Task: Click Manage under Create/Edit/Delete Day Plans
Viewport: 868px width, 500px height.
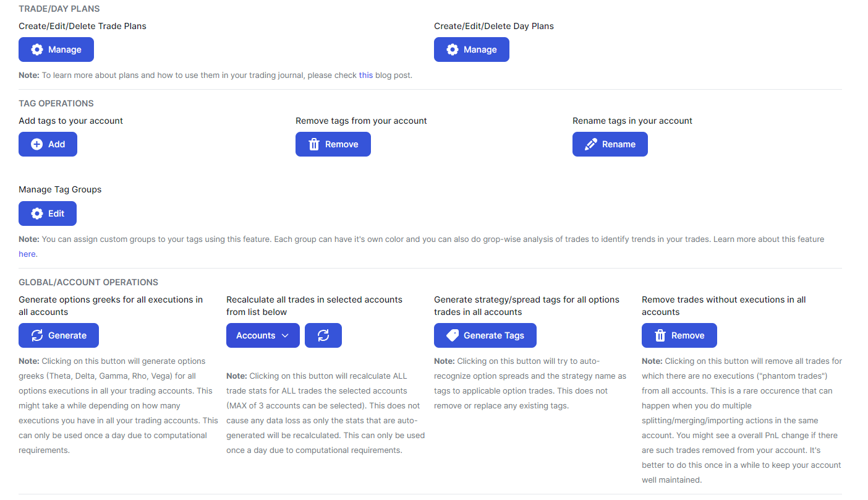Action: pyautogui.click(x=472, y=50)
